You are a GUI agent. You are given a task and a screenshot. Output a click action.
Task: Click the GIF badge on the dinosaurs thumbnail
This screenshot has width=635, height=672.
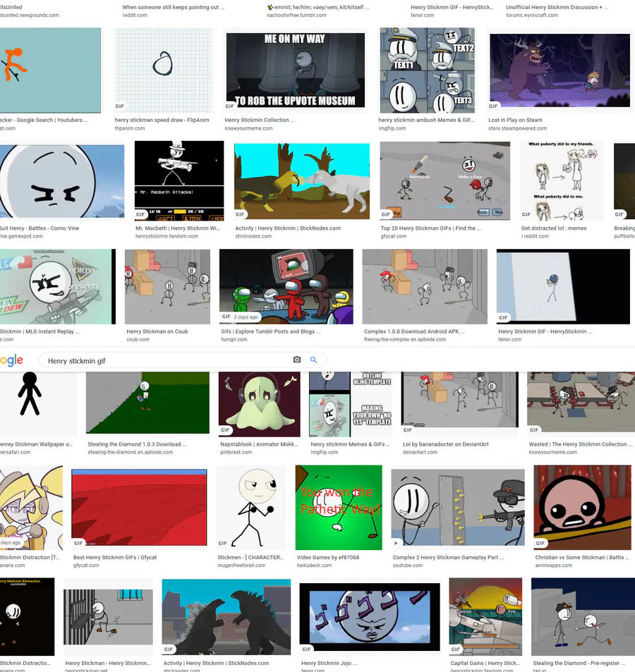coord(240,214)
